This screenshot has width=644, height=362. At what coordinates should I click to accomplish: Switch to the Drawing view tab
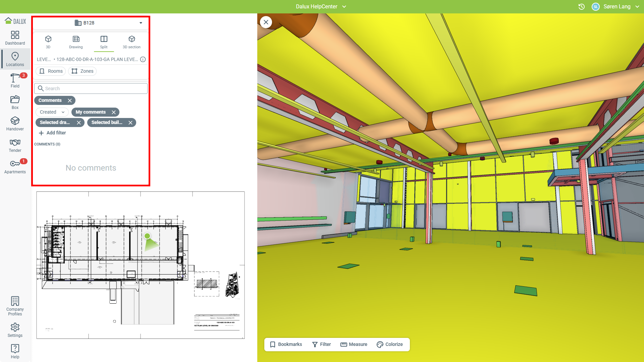coord(76,42)
